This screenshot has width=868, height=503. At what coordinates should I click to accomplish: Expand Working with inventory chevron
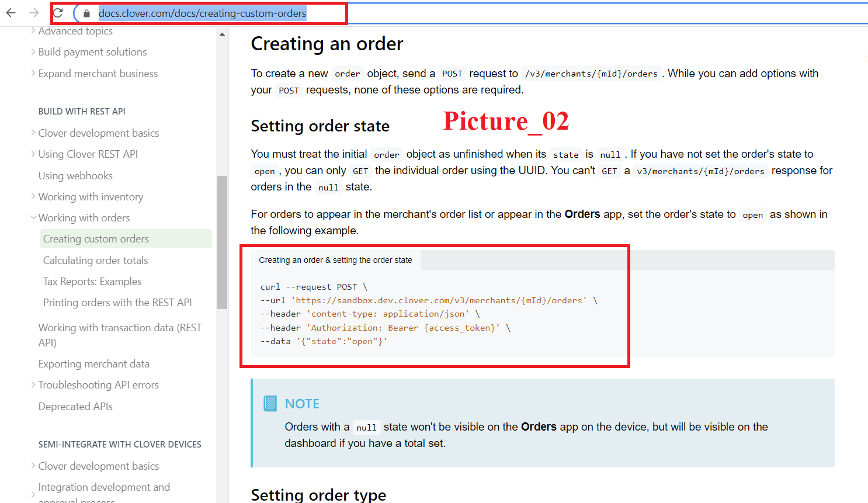[33, 197]
